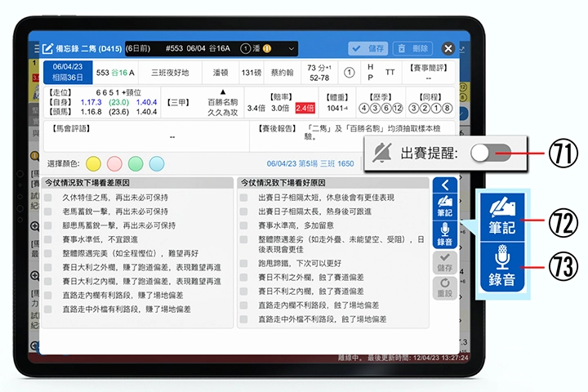The image size is (588, 392).
Task: Click the 自身 sectional time 1.17.3
Action: click(91, 102)
